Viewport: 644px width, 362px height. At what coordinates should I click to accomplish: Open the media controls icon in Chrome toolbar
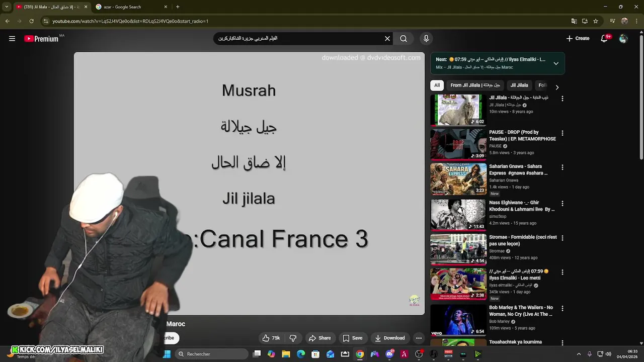612,21
